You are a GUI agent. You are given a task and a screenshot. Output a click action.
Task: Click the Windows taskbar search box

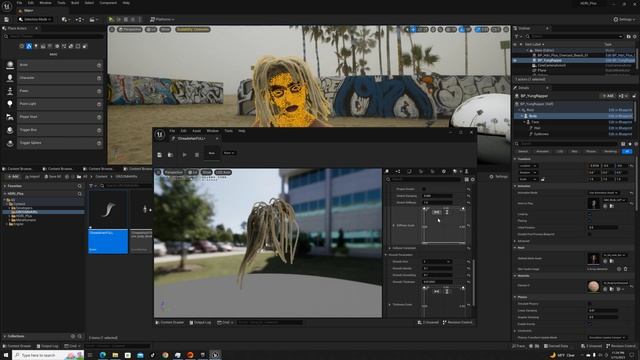pos(48,355)
